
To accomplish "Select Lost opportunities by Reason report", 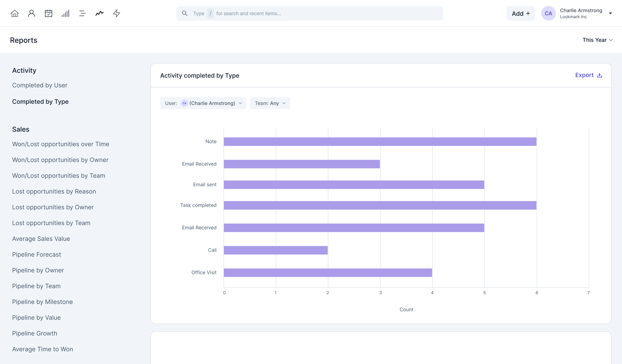I will pyautogui.click(x=54, y=191).
